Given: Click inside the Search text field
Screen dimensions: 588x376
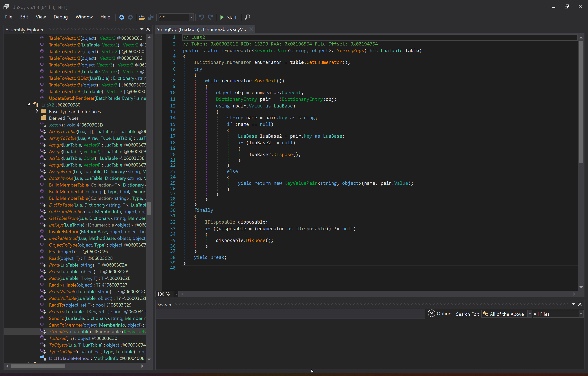Looking at the screenshot, I should point(288,314).
